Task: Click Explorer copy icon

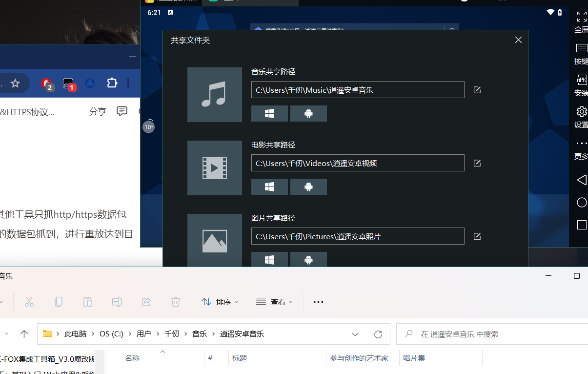Action: pos(59,302)
